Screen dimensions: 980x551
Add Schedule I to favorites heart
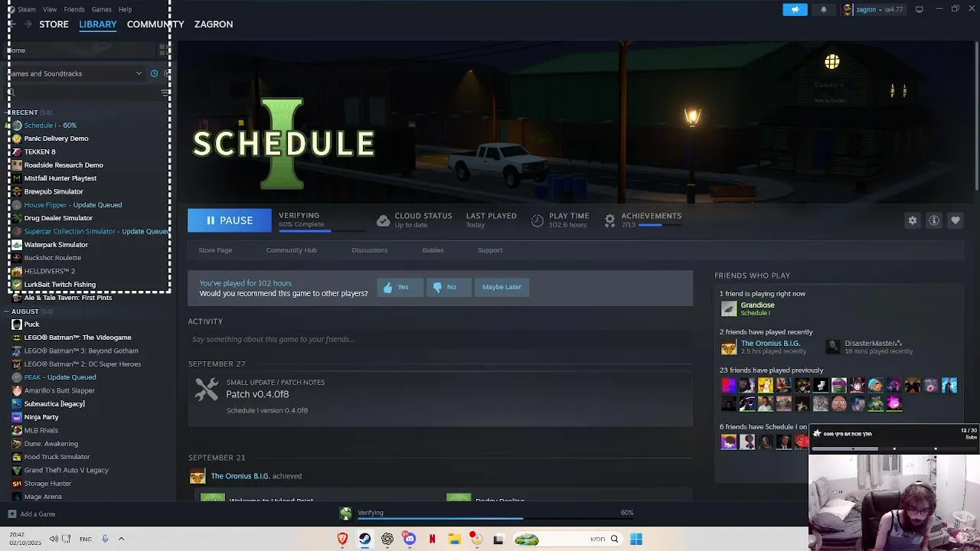[x=955, y=220]
